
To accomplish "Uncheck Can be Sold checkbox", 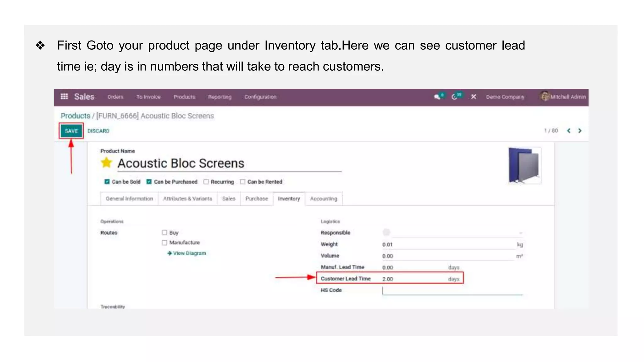I will pyautogui.click(x=107, y=182).
